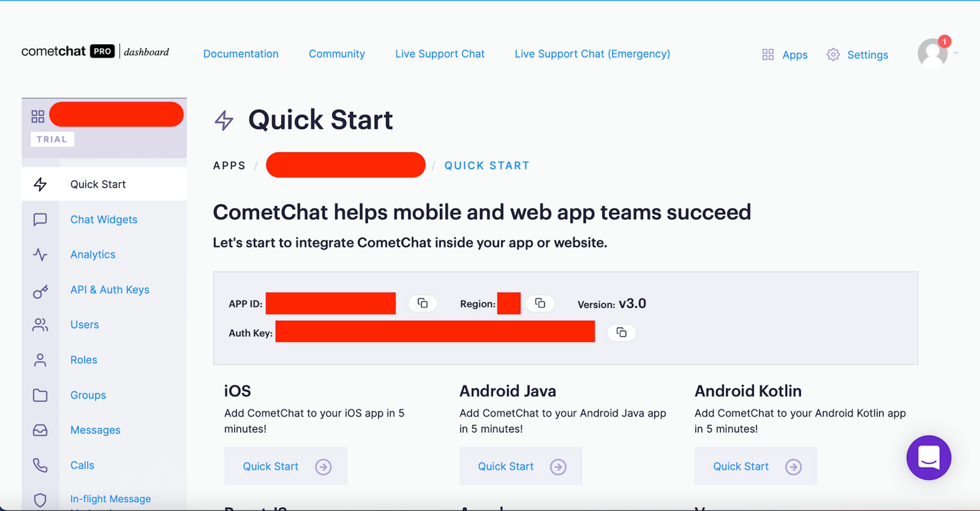Open Live Support Chat

click(x=439, y=54)
